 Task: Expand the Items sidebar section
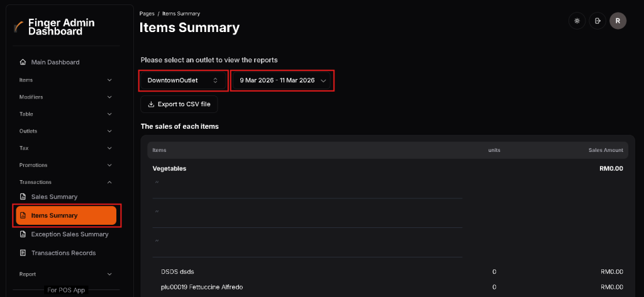[x=66, y=80]
